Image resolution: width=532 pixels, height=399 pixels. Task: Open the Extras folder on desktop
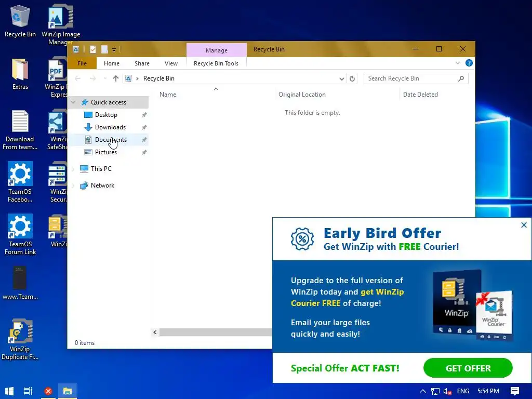pos(20,74)
